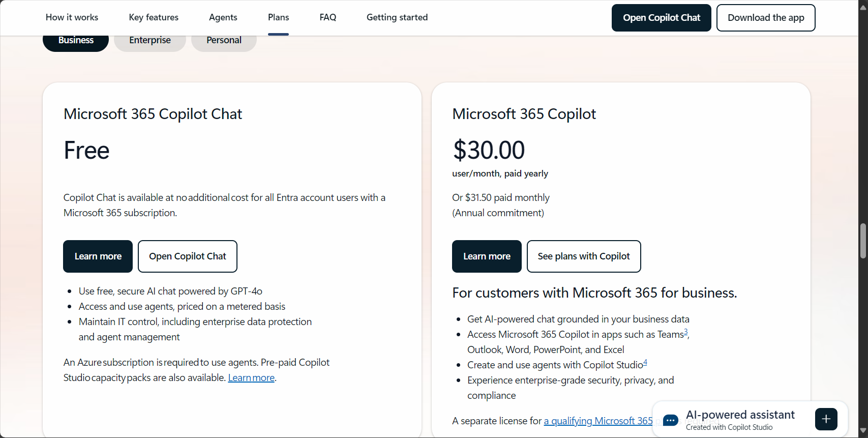The image size is (868, 438).
Task: Click the $30.00 price text
Action: (489, 150)
